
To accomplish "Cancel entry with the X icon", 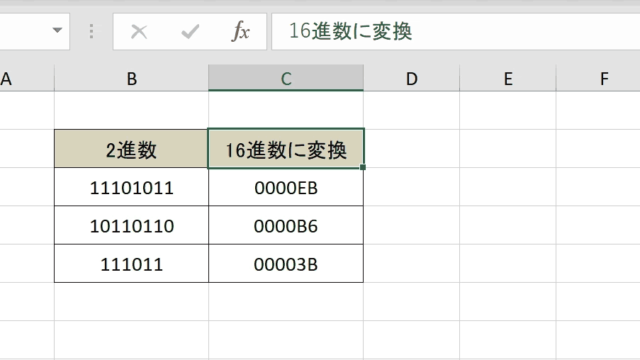I will pos(139,31).
